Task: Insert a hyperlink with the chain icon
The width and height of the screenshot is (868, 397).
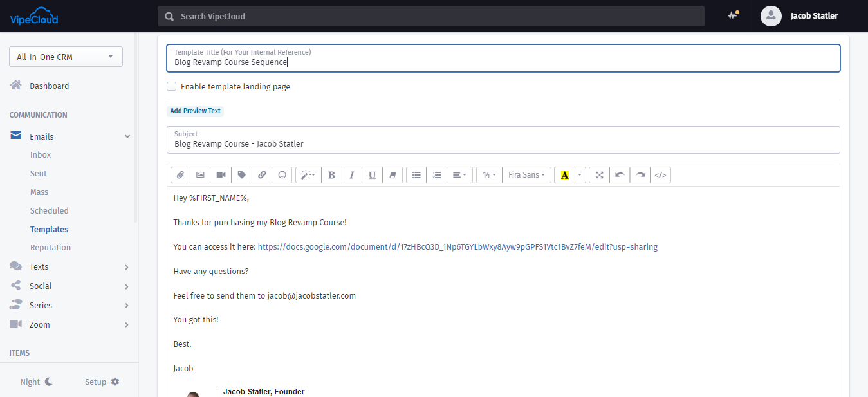Action: 262,175
